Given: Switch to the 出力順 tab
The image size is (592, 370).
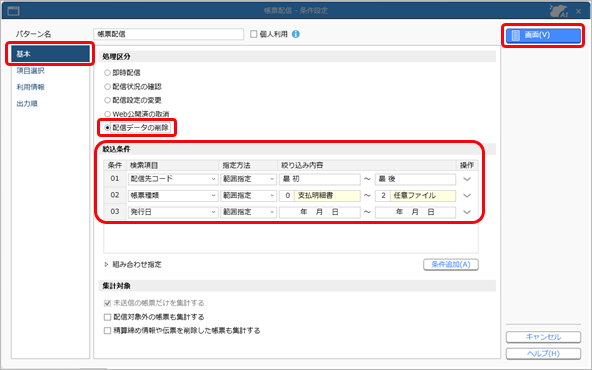Looking at the screenshot, I should (27, 103).
